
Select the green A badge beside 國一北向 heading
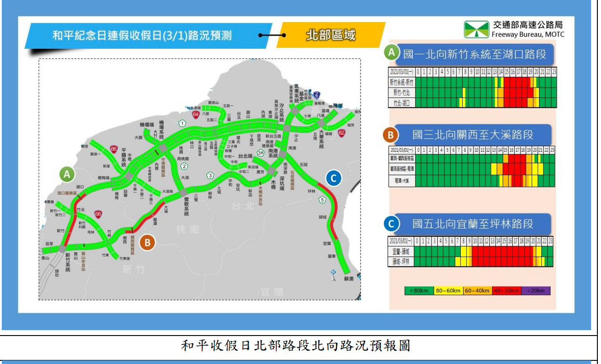[x=391, y=53]
